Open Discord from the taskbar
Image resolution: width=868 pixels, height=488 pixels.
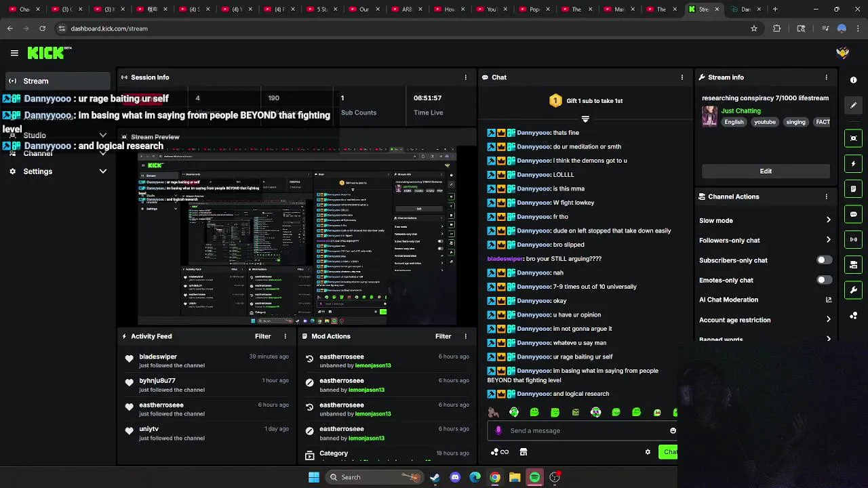click(455, 477)
